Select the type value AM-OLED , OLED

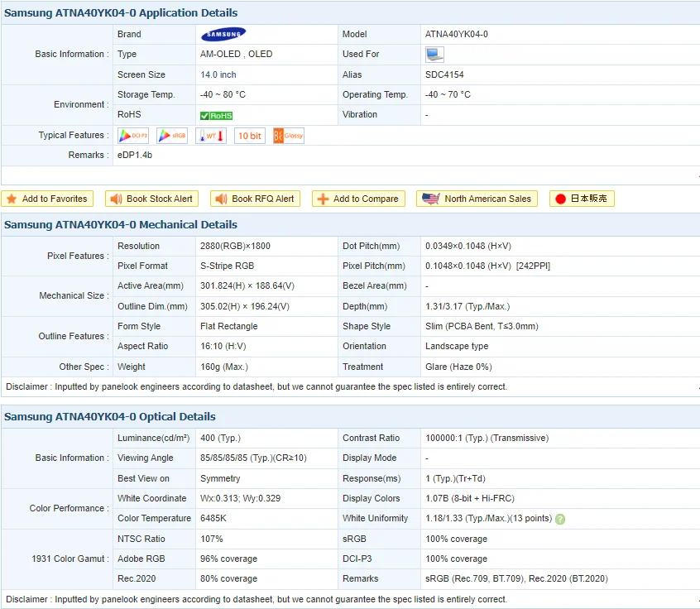tap(236, 54)
